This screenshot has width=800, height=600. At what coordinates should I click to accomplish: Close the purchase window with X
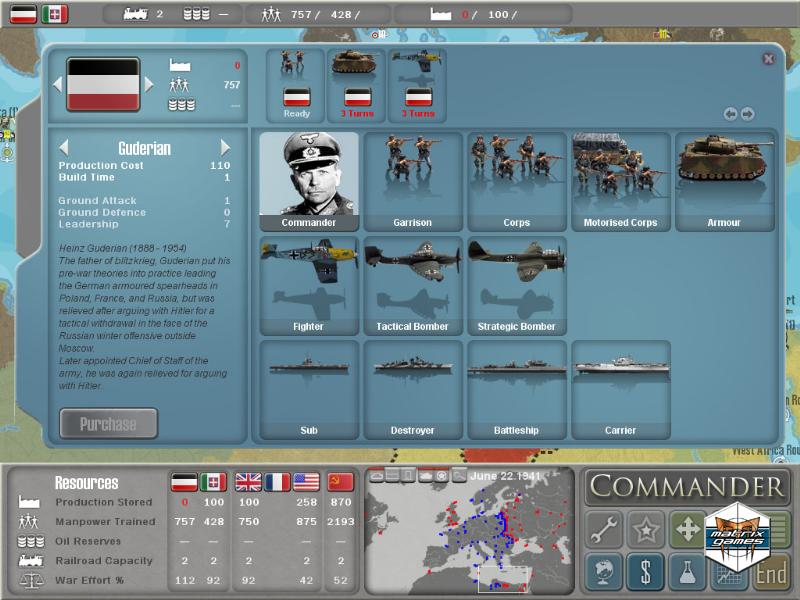click(x=768, y=59)
